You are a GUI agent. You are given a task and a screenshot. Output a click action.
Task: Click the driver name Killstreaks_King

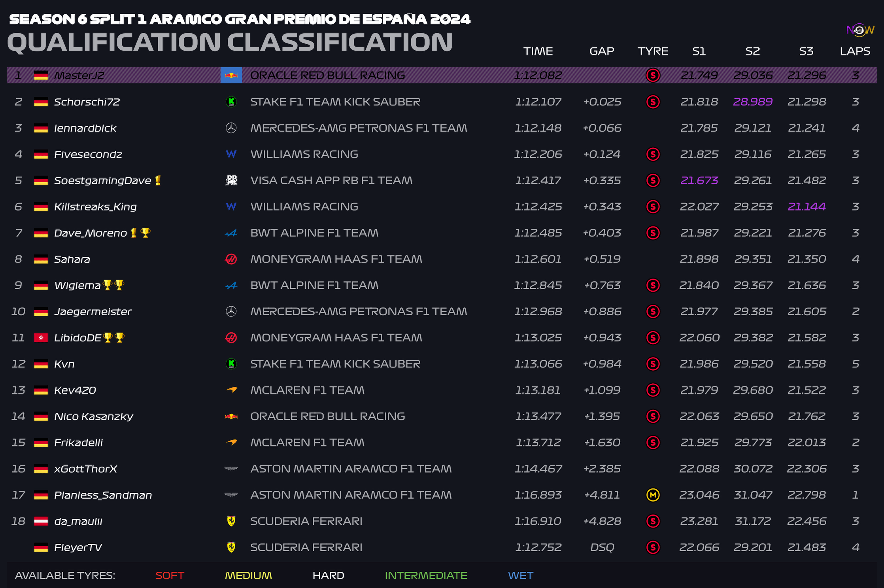pos(95,207)
